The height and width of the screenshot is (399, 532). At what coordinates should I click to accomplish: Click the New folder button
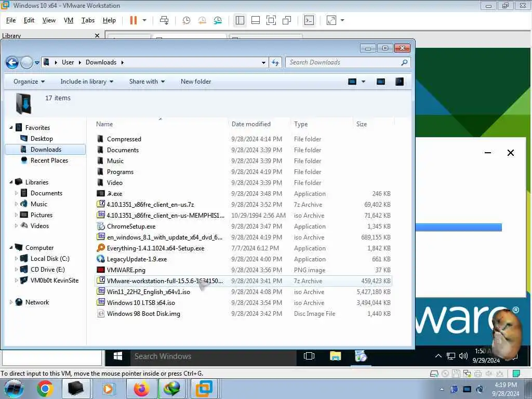pos(196,82)
